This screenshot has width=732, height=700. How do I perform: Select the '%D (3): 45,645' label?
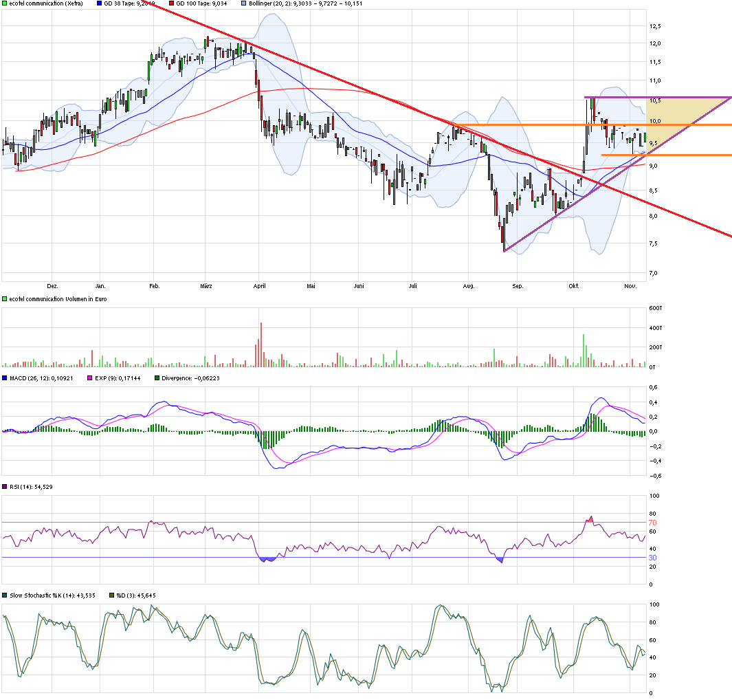[136, 595]
